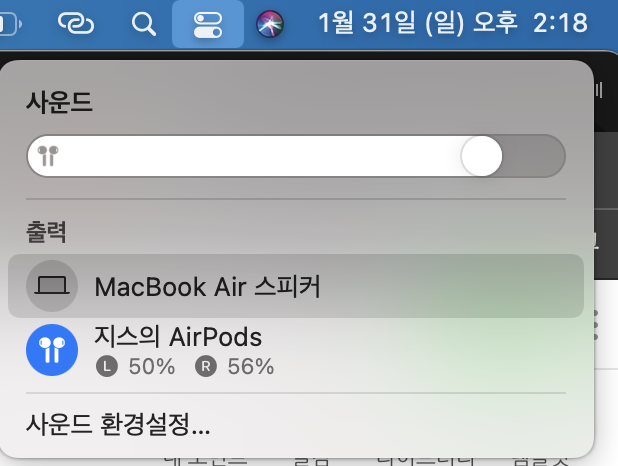This screenshot has width=618, height=466.
Task: Open date and time 오후 2:18
Action: 453,23
